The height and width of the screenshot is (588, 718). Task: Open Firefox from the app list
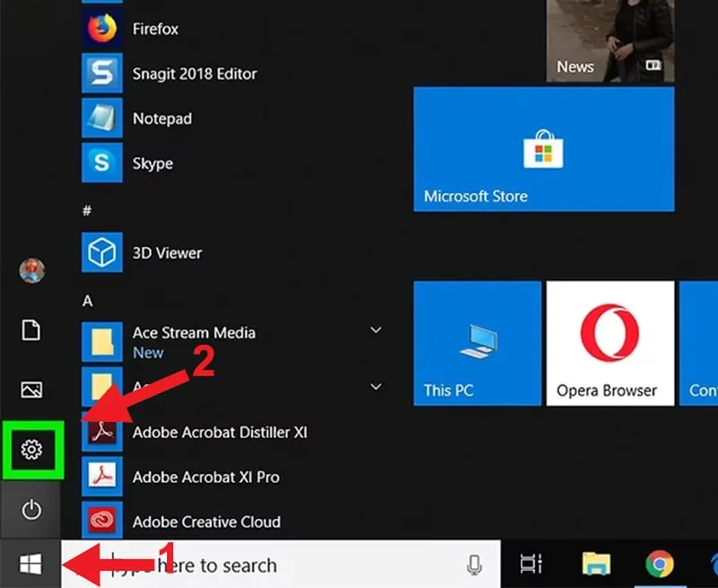click(x=155, y=30)
